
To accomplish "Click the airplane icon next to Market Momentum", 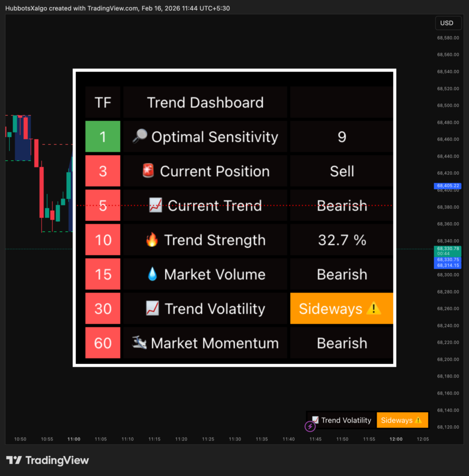I will [x=139, y=343].
